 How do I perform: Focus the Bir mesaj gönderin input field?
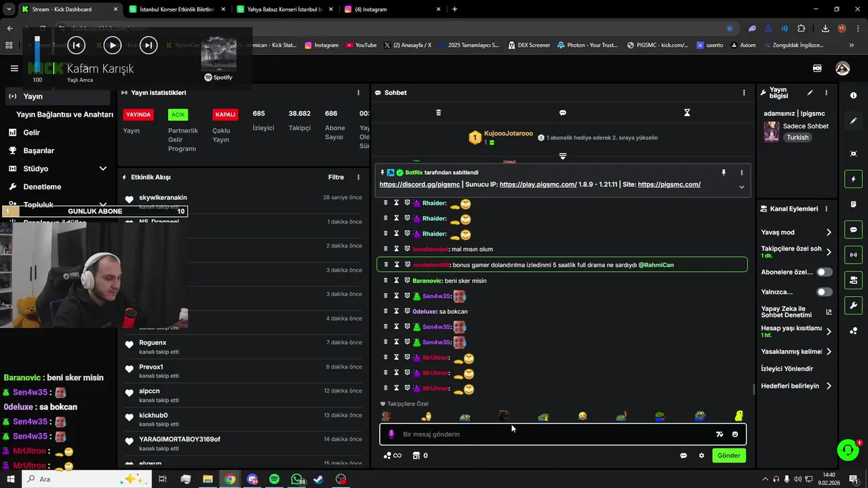[x=563, y=434]
